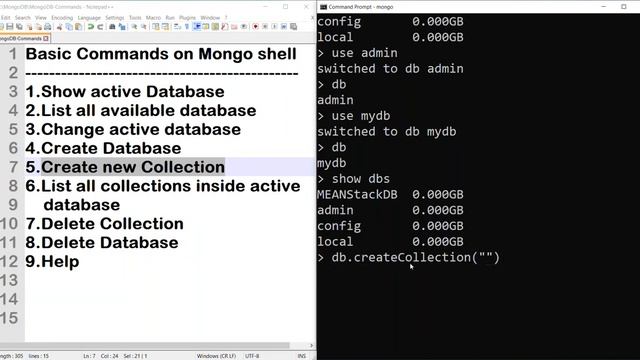Click 'use admin' command in Command Prompt
Image resolution: width=640 pixels, height=360 pixels.
pos(364,53)
